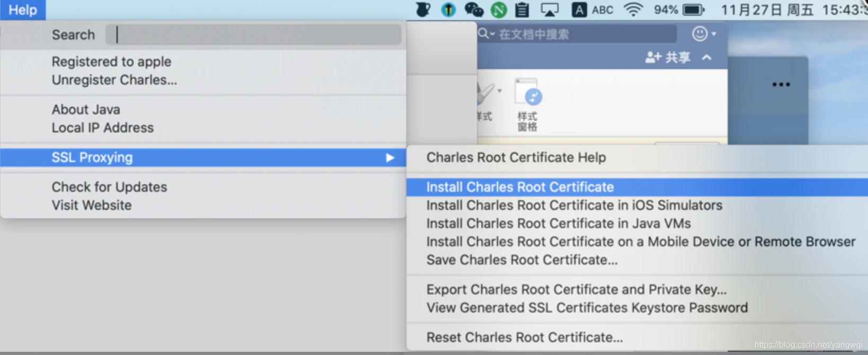Open Charles Root Certificate Help
Screen dimensions: 868x355
(637, 157)
